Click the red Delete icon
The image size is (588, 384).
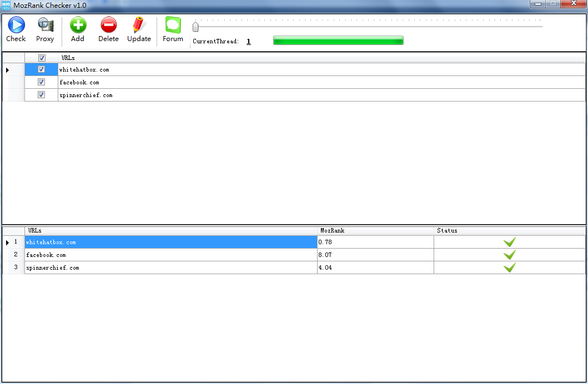(x=108, y=26)
